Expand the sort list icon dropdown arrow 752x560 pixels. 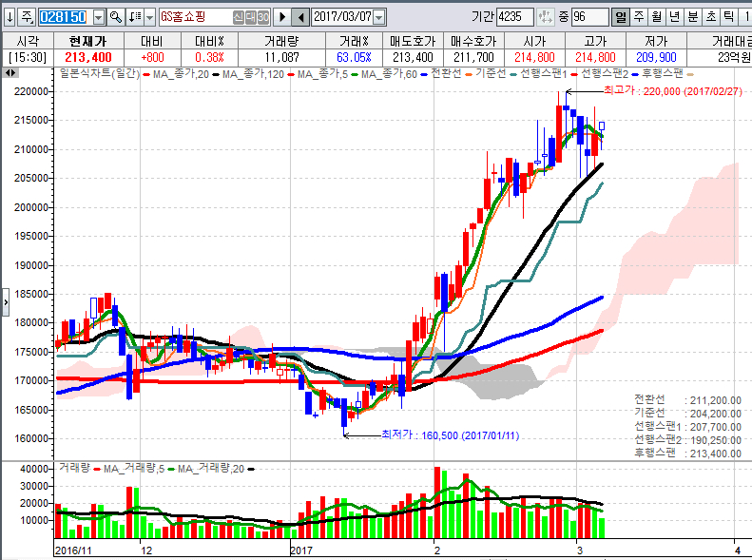click(149, 17)
